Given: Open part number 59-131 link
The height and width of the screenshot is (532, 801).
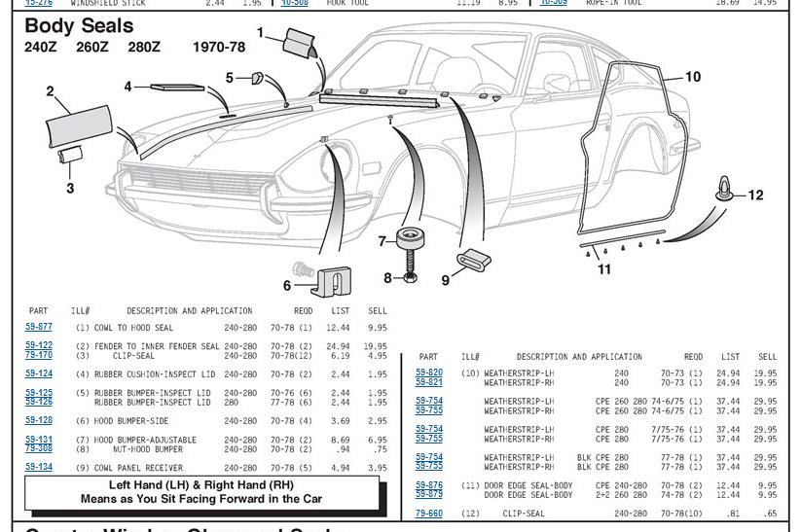Looking at the screenshot, I should (39, 439).
